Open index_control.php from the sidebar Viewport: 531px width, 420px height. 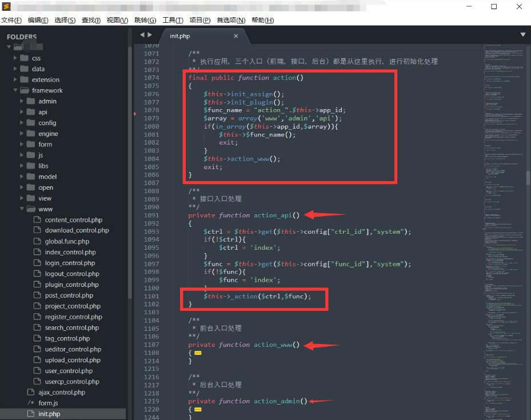[70, 252]
